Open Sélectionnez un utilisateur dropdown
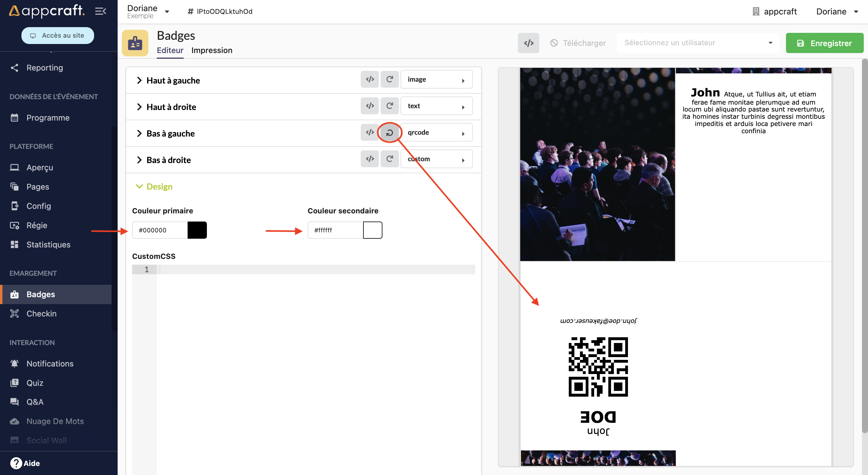This screenshot has width=868, height=475. (698, 43)
